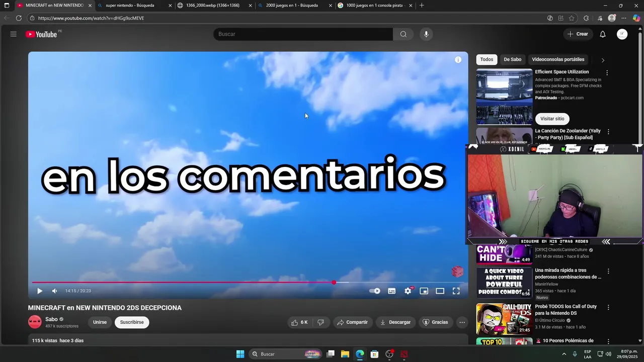Viewport: 644px width, 362px height.
Task: Click the search magnifier button on YouTube
Action: [403, 34]
